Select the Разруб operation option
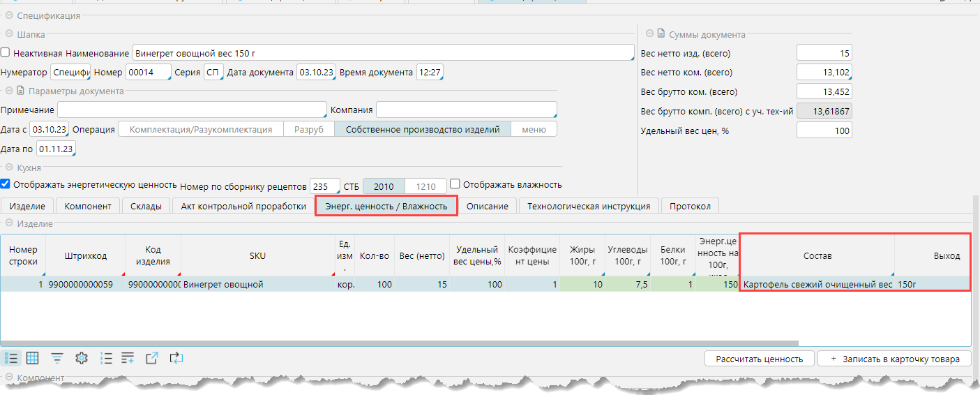The width and height of the screenshot is (980, 395). (x=308, y=129)
